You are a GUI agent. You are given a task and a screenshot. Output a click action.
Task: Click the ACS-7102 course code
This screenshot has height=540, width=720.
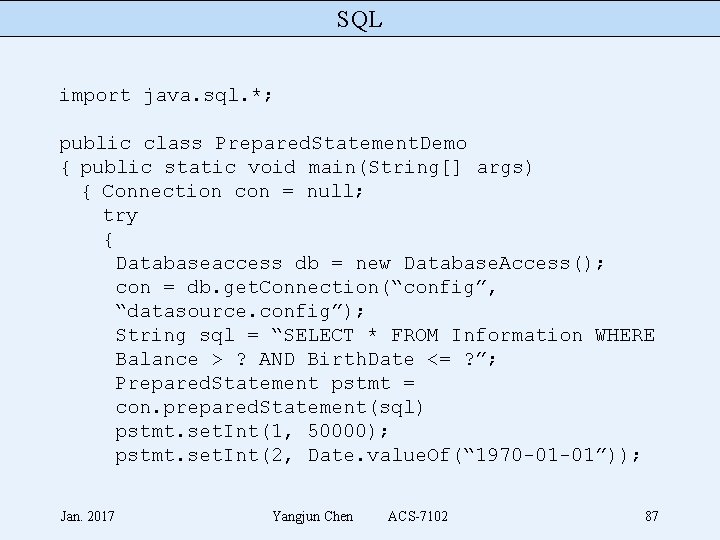pos(418,516)
